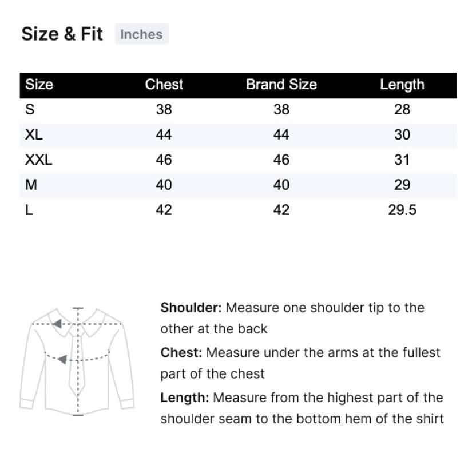Screen dimensions: 476x449
Task: Select the XXL size row label
Action: click(38, 160)
